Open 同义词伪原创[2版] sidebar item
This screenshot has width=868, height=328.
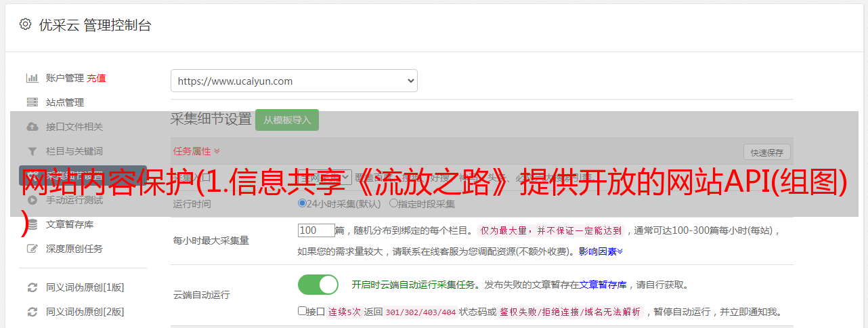[85, 312]
